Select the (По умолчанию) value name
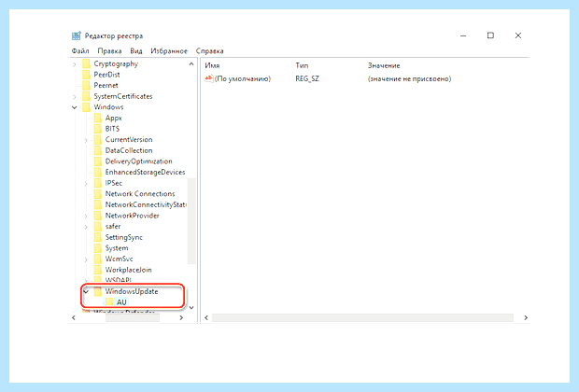579x392 pixels. coord(243,78)
